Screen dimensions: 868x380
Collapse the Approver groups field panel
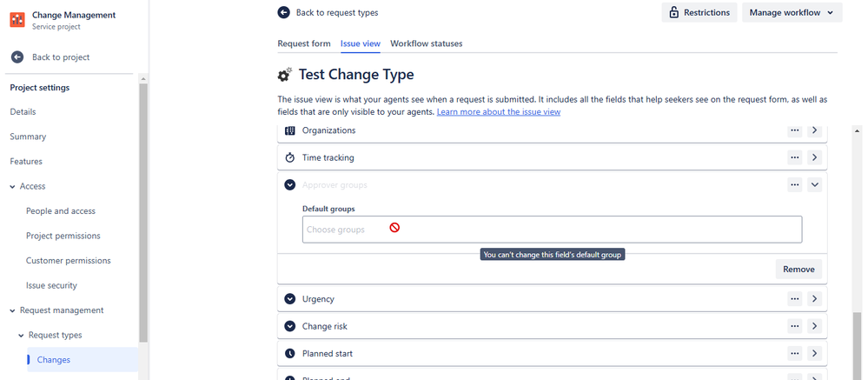(814, 184)
